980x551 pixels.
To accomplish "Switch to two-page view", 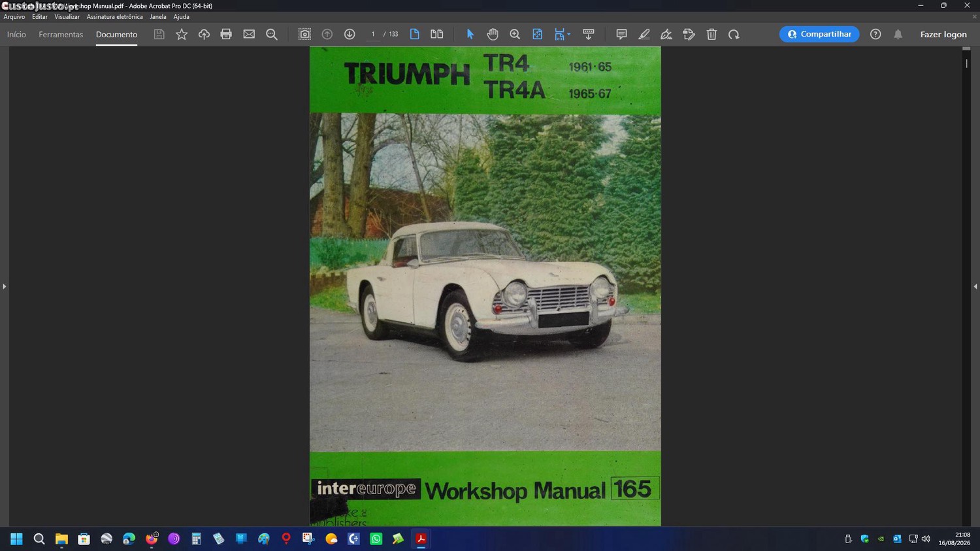I will [437, 35].
